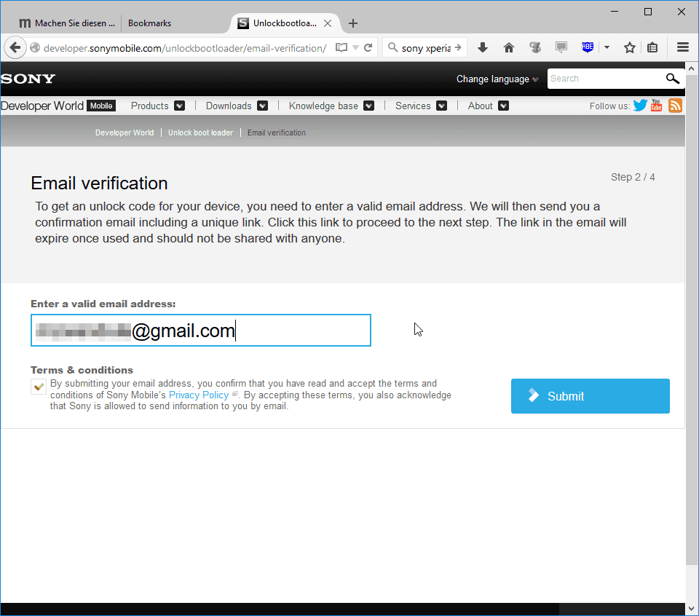This screenshot has width=699, height=616.
Task: Reload the page with the refresh icon
Action: click(368, 48)
